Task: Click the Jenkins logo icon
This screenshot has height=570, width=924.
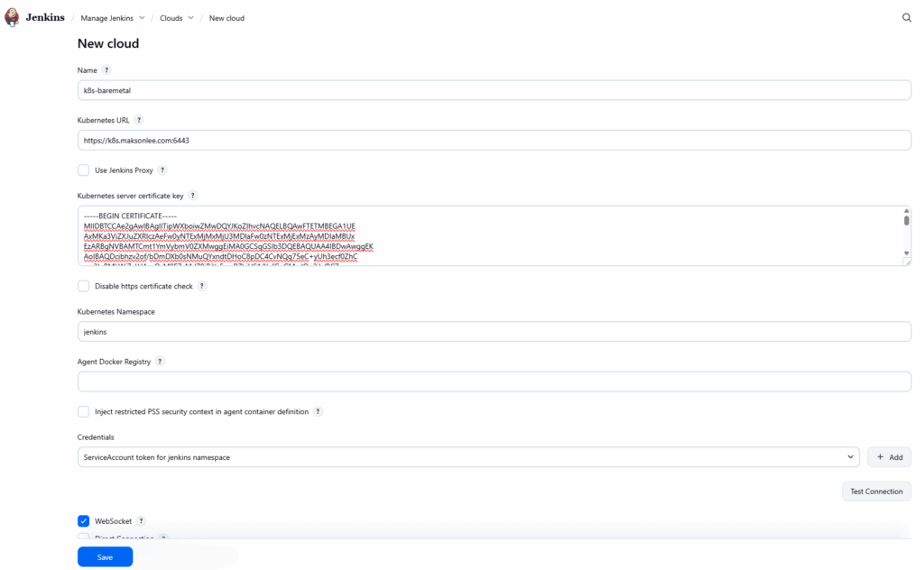Action: coord(13,17)
